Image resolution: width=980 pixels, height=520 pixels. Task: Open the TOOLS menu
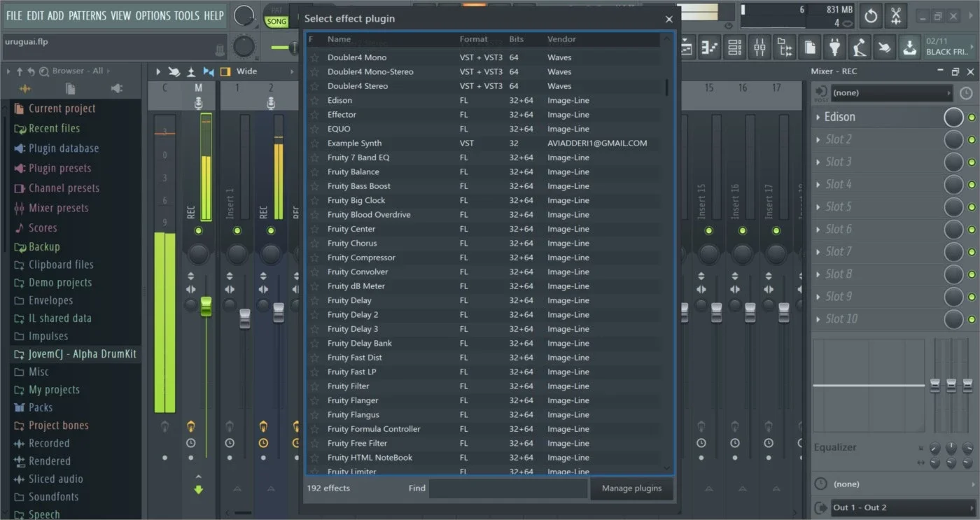tap(186, 15)
